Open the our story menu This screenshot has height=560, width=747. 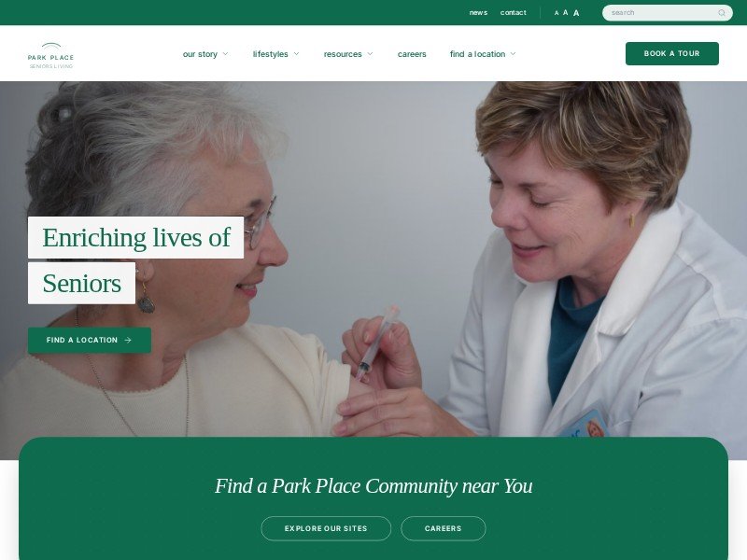coord(200,54)
